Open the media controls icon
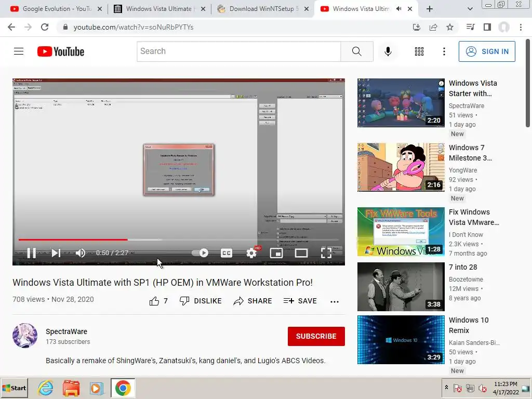This screenshot has height=399, width=532. click(x=470, y=27)
